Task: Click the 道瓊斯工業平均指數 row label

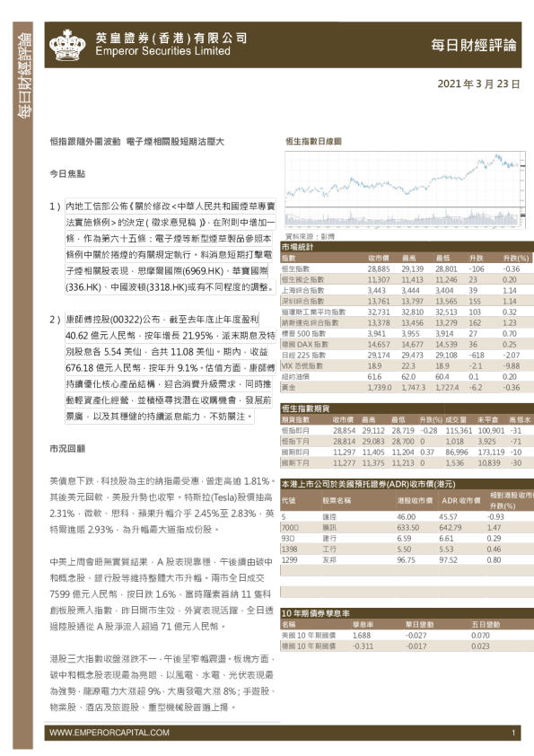Action: click(313, 312)
